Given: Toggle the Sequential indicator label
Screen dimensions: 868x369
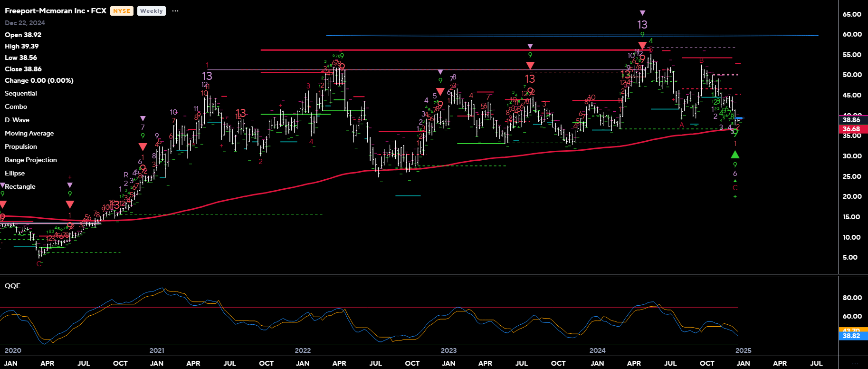Looking at the screenshot, I should point(21,94).
